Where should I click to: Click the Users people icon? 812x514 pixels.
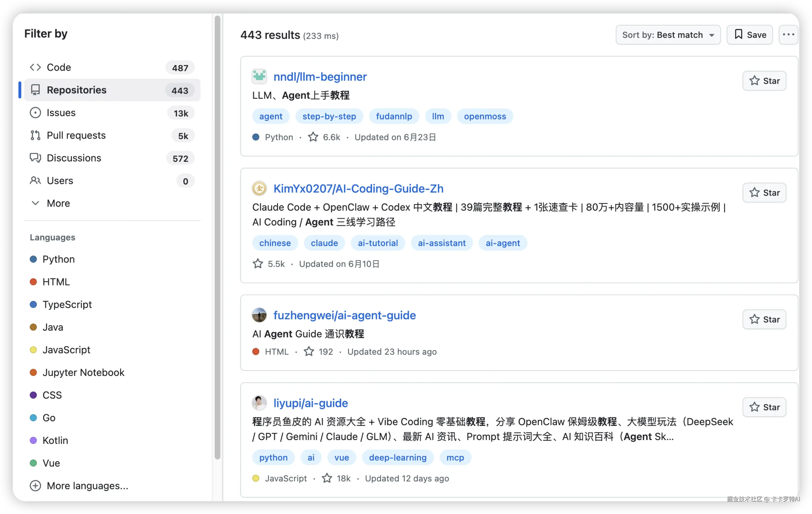point(35,180)
